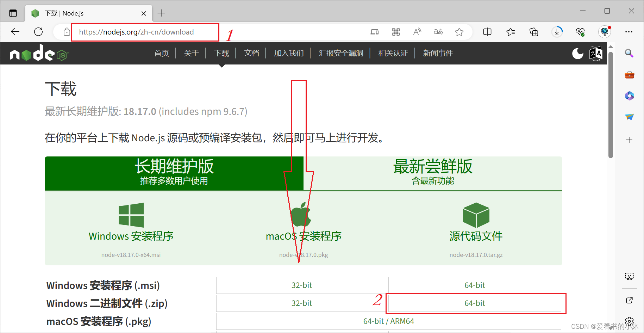
Task: Open tab actions menu icon
Action: (13, 13)
